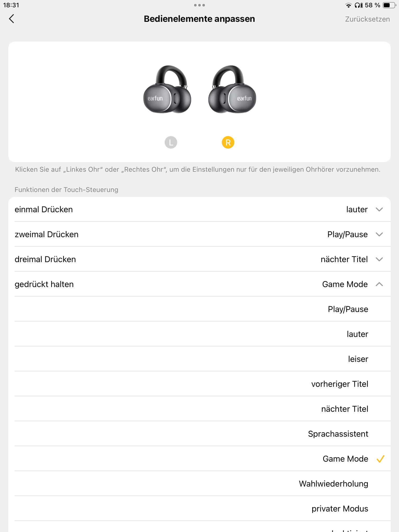Image resolution: width=399 pixels, height=532 pixels.
Task: Tap the left earbud image
Action: 167,90
